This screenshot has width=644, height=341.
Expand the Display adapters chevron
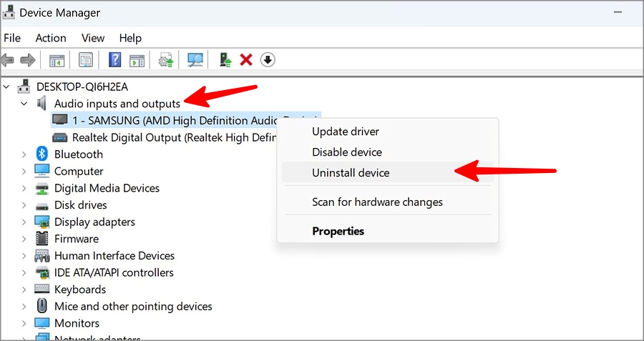(24, 222)
